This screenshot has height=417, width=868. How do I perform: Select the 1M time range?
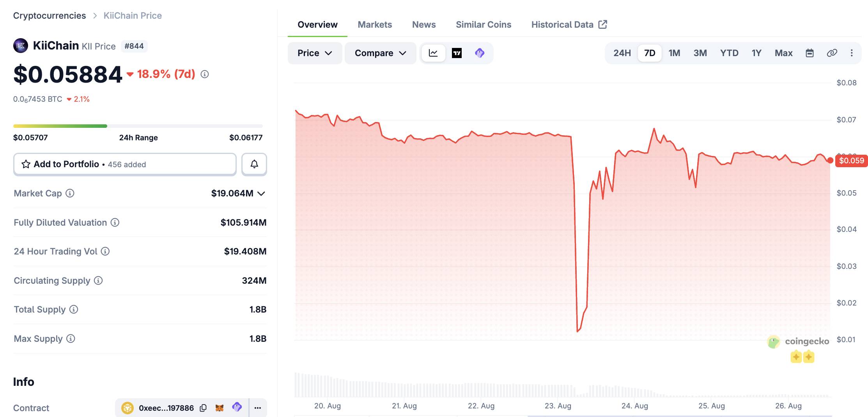(674, 53)
